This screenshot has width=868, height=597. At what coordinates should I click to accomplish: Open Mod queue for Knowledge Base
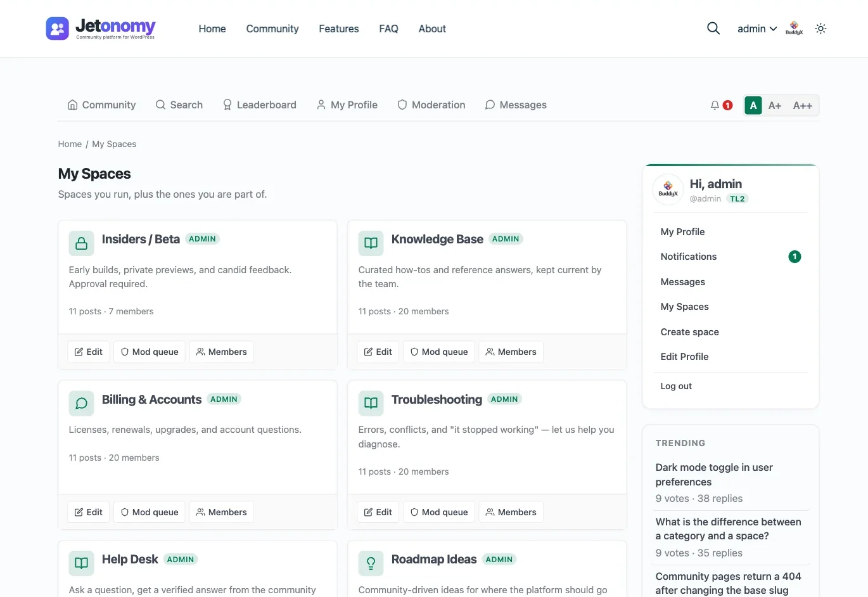coord(439,352)
